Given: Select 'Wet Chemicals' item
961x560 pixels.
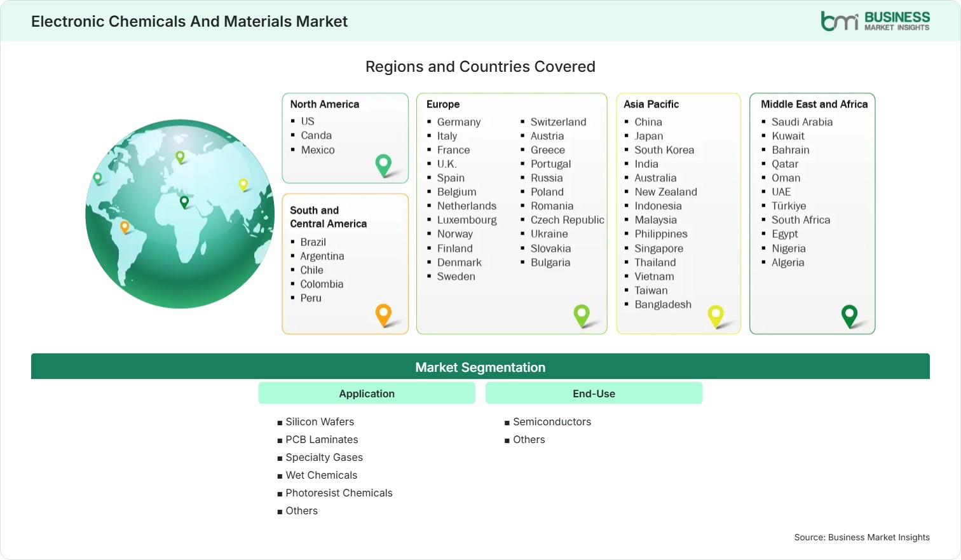Looking at the screenshot, I should [321, 475].
